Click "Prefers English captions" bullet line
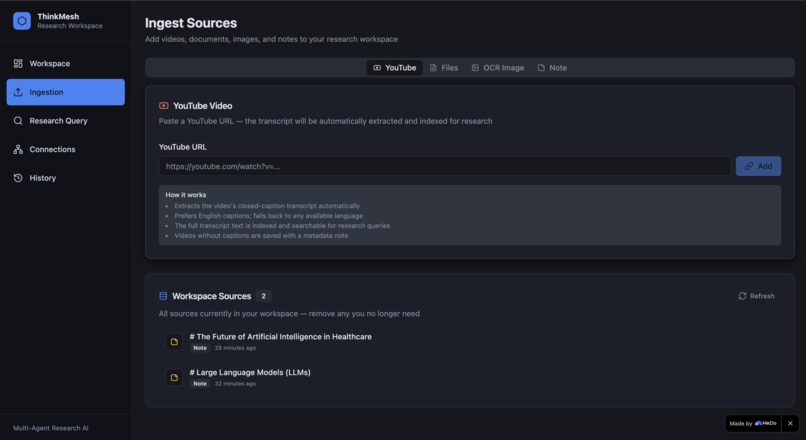This screenshot has width=806, height=440. (268, 216)
